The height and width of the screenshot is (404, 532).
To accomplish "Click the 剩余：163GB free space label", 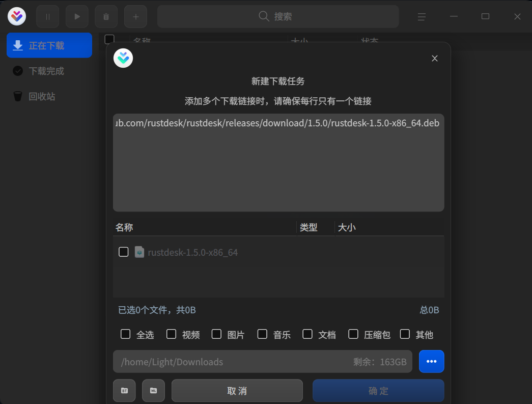I will pyautogui.click(x=380, y=362).
